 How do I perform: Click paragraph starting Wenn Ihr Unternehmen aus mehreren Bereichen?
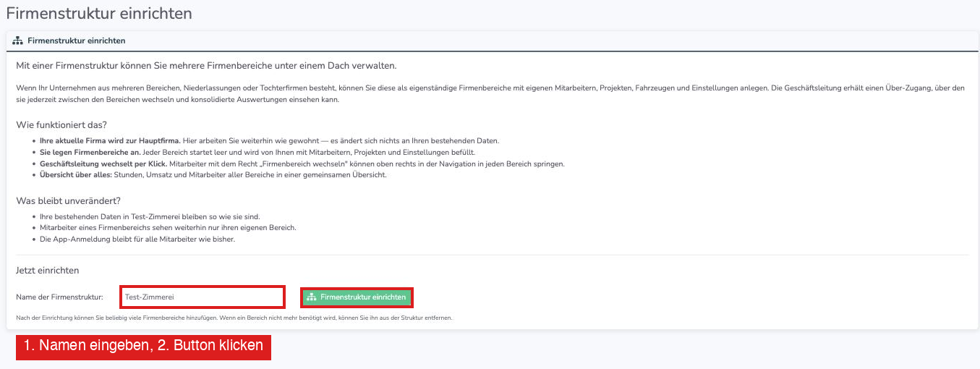(x=490, y=94)
